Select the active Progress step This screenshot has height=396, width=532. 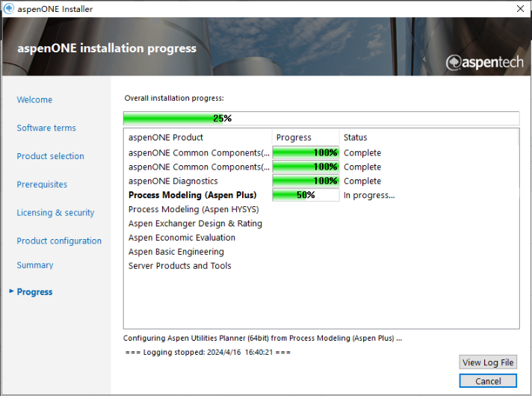34,292
